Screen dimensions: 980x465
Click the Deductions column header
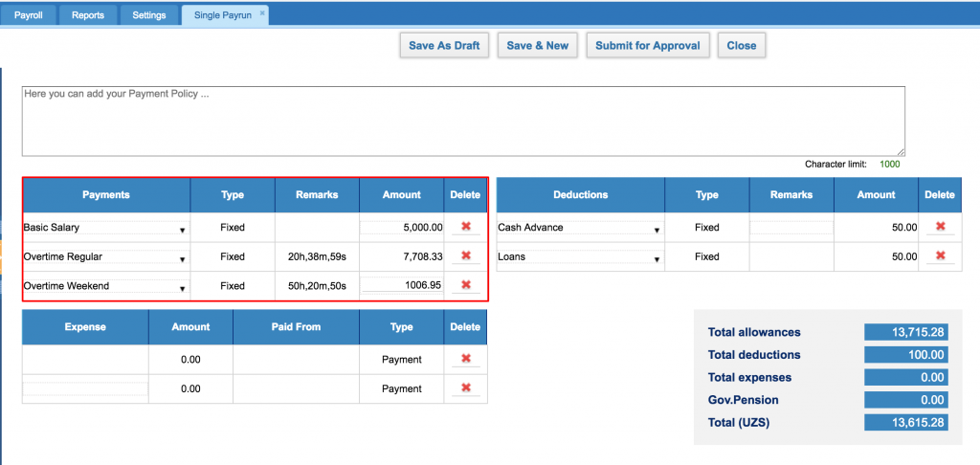tap(581, 195)
